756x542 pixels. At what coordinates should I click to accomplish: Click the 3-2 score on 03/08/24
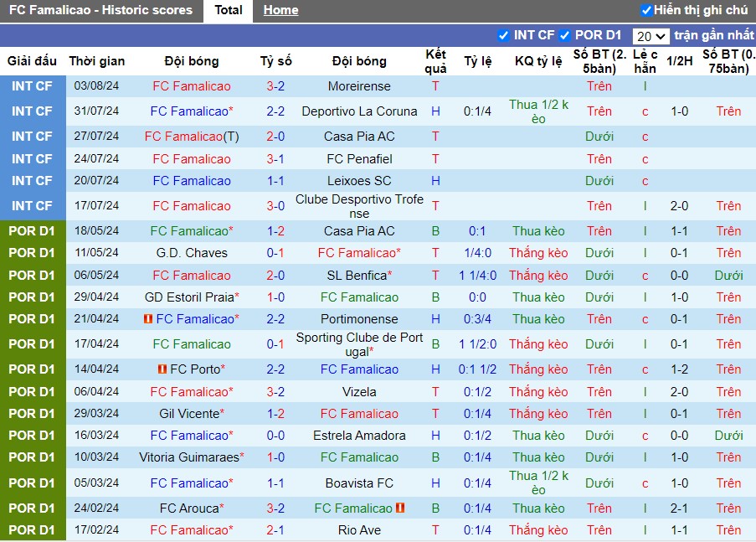point(275,86)
